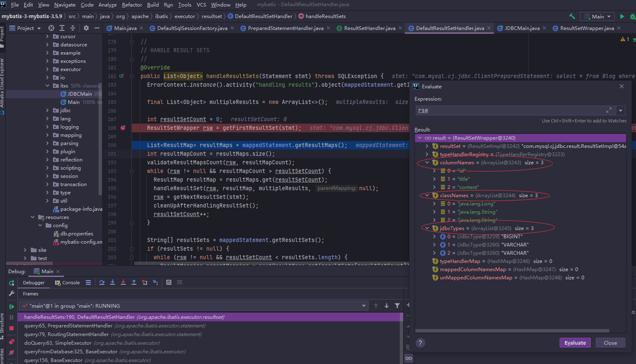636x364 pixels.
Task: Click the Step Over icon
Action: tap(102, 282)
